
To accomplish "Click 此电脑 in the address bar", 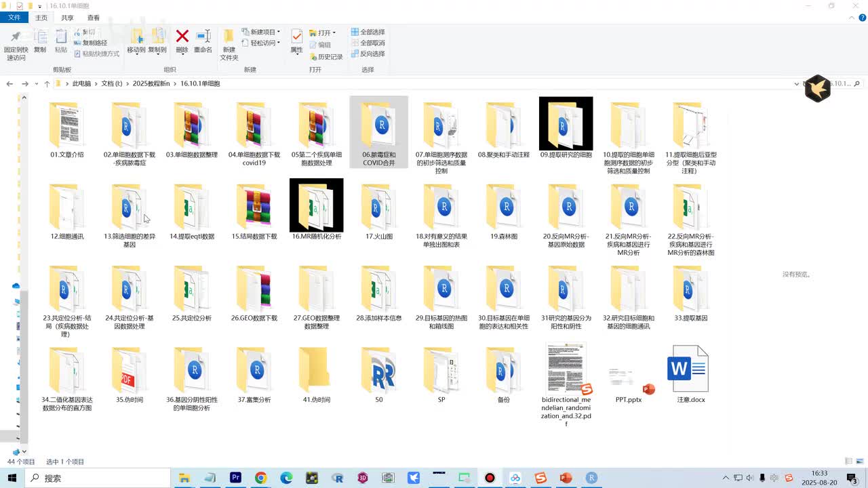I will pyautogui.click(x=81, y=83).
